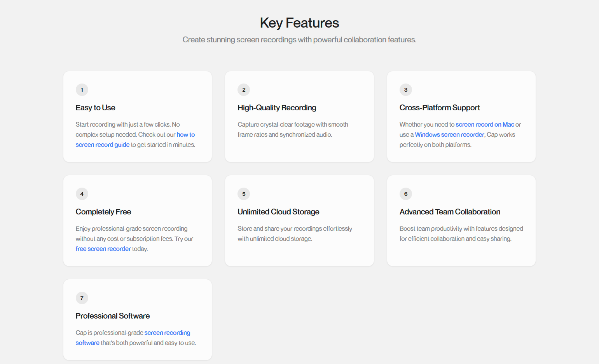This screenshot has height=364, width=599.
Task: Follow the 'free screen recorder' link
Action: click(x=103, y=249)
